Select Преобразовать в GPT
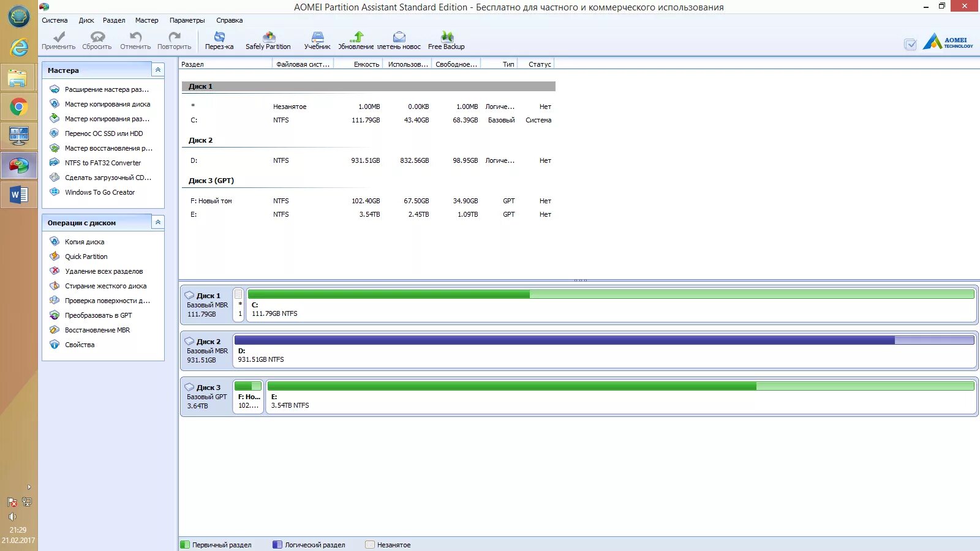Screen dimensions: 980x551 click(x=98, y=315)
